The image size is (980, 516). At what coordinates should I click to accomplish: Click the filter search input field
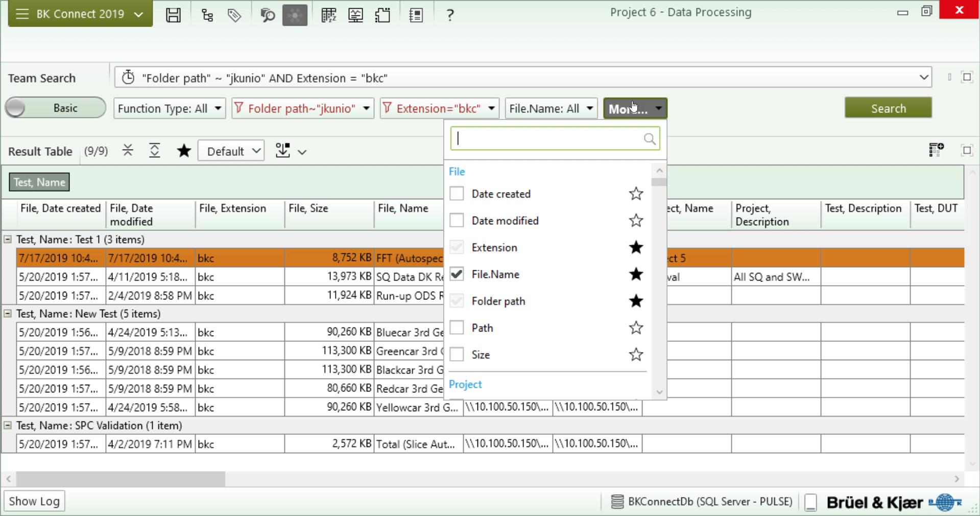click(549, 139)
